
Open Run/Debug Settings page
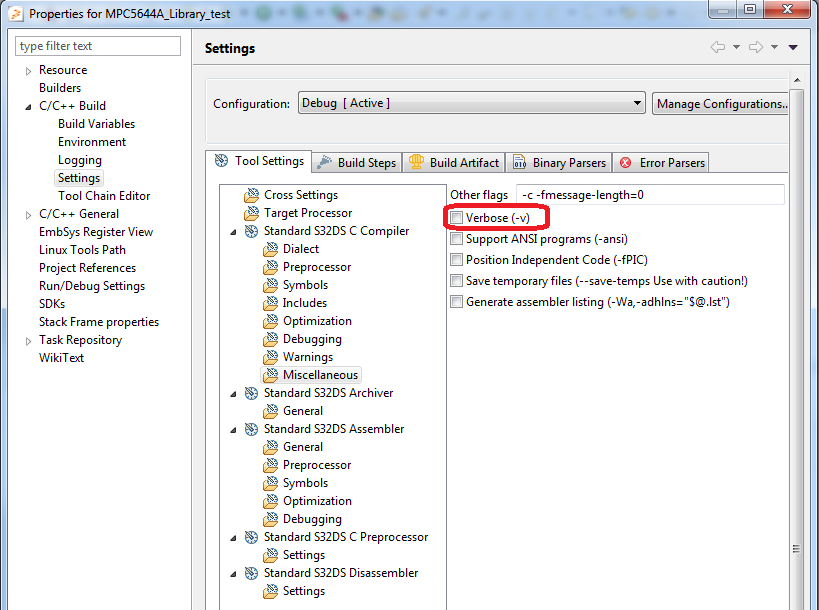[92, 286]
